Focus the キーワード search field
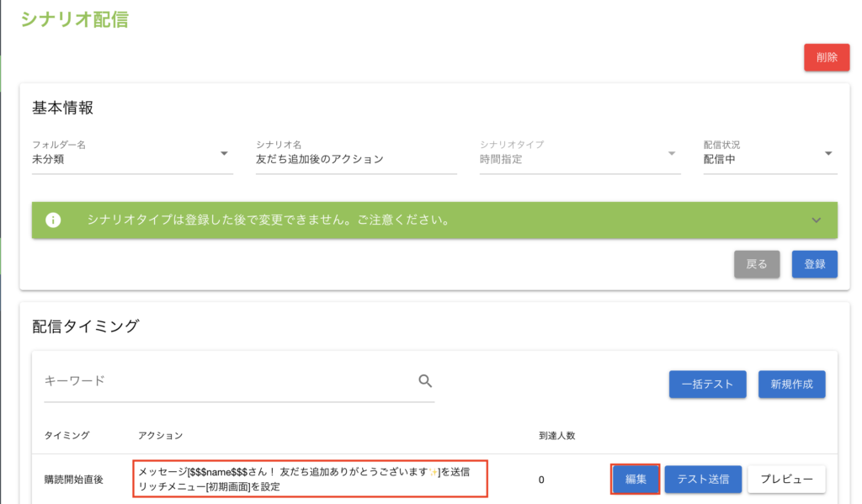862x504 pixels. [227, 381]
